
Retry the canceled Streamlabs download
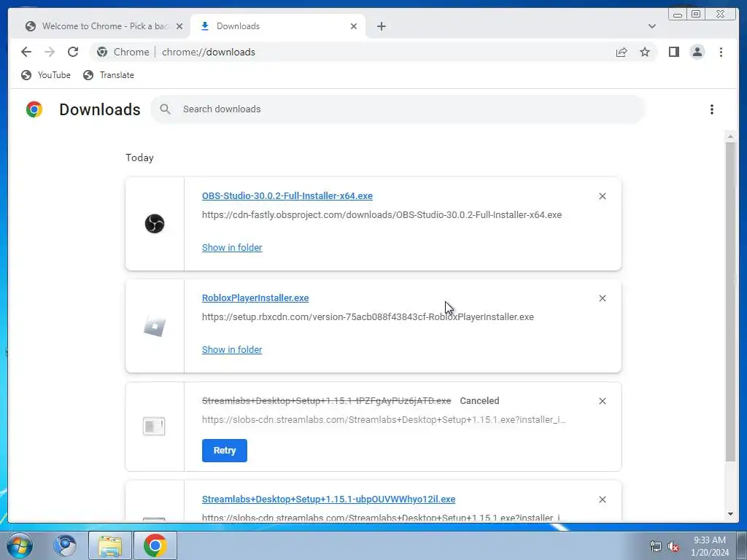coord(225,451)
